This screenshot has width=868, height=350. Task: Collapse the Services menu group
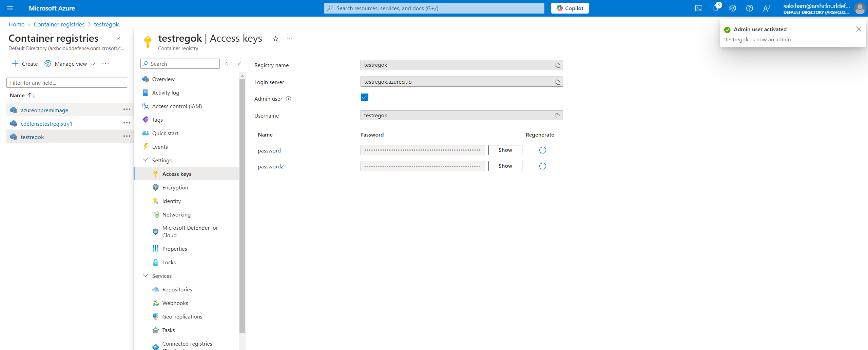click(146, 275)
